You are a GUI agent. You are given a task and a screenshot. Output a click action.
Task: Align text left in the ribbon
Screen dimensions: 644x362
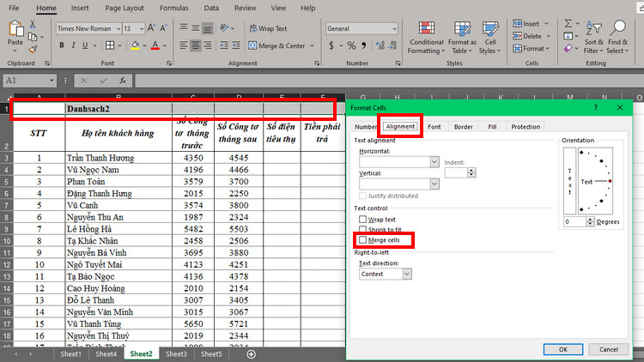(x=184, y=45)
